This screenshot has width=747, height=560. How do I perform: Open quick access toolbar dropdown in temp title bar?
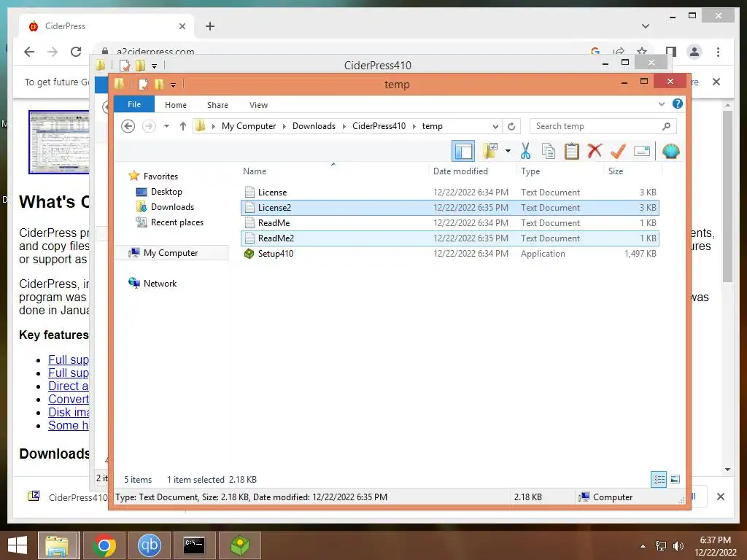point(173,85)
